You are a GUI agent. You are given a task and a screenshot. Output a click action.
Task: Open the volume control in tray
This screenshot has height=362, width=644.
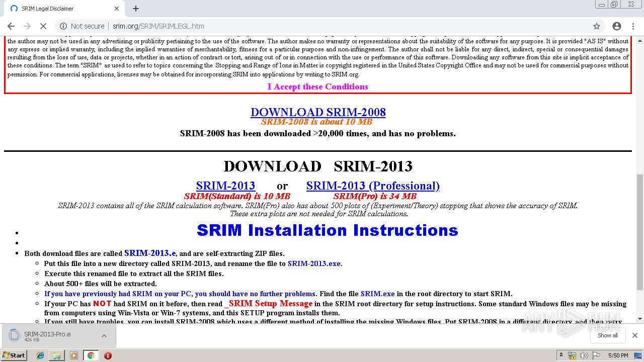pos(584,355)
